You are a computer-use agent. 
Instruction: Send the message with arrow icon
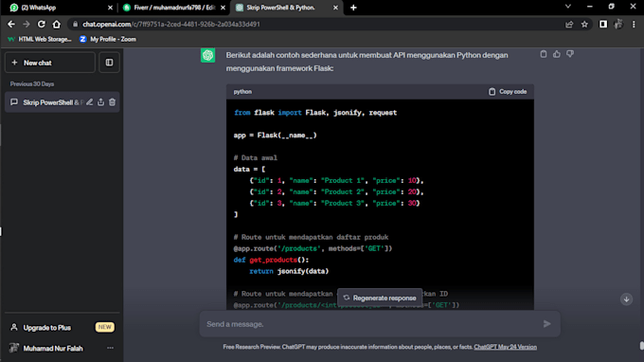coord(546,324)
